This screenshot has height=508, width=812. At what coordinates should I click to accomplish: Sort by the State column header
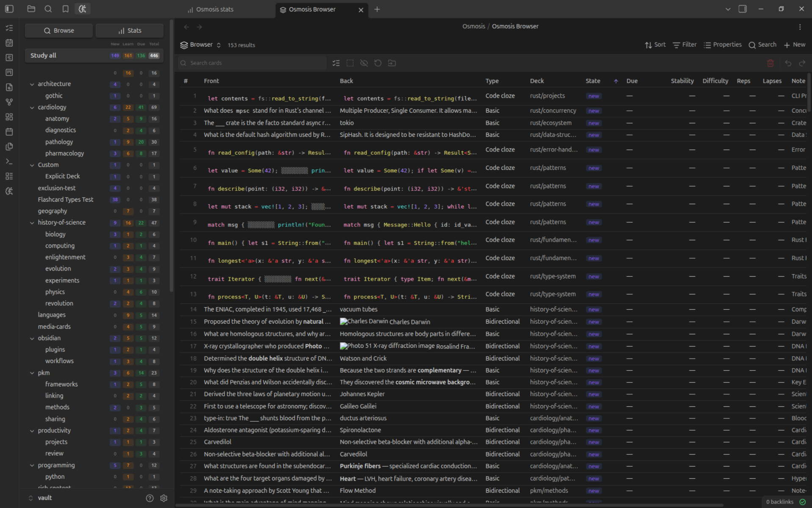click(x=593, y=81)
